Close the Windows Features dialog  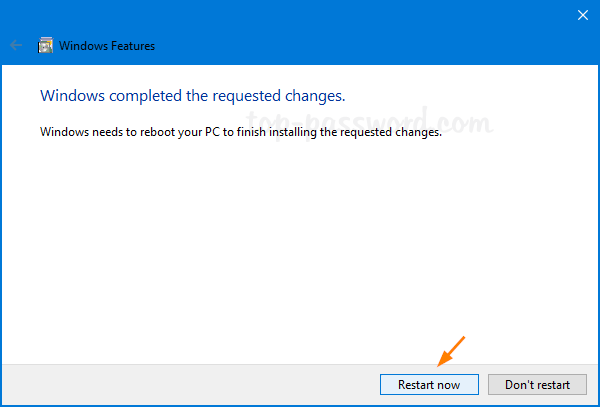click(x=582, y=16)
